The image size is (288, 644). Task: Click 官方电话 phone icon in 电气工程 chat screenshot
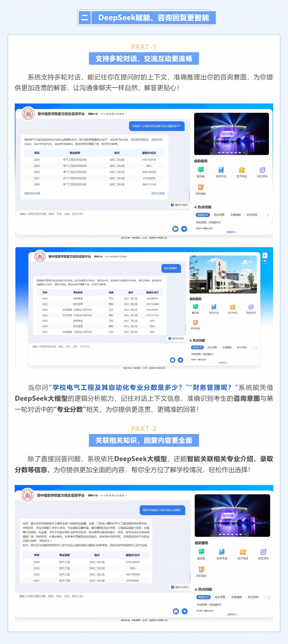[x=242, y=170]
